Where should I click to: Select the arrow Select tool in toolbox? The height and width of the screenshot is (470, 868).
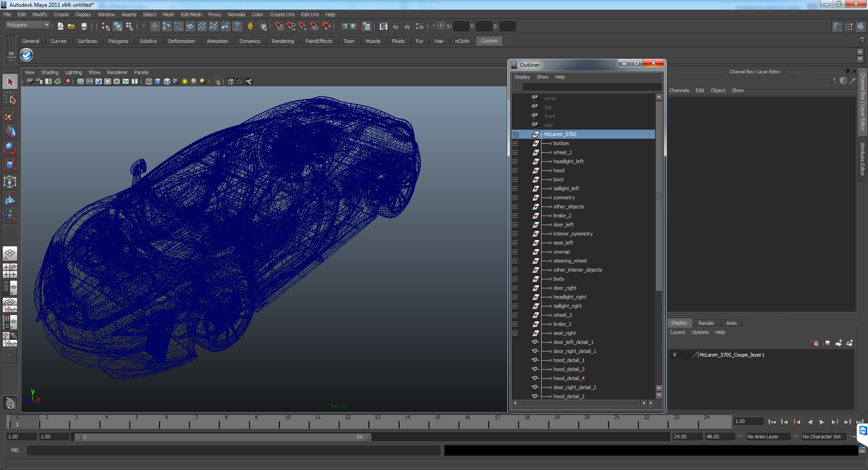click(10, 82)
